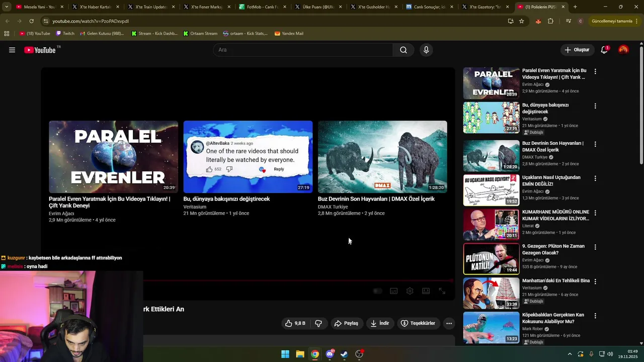Open player settings gear
Screen dimensions: 644x362
pos(410,291)
